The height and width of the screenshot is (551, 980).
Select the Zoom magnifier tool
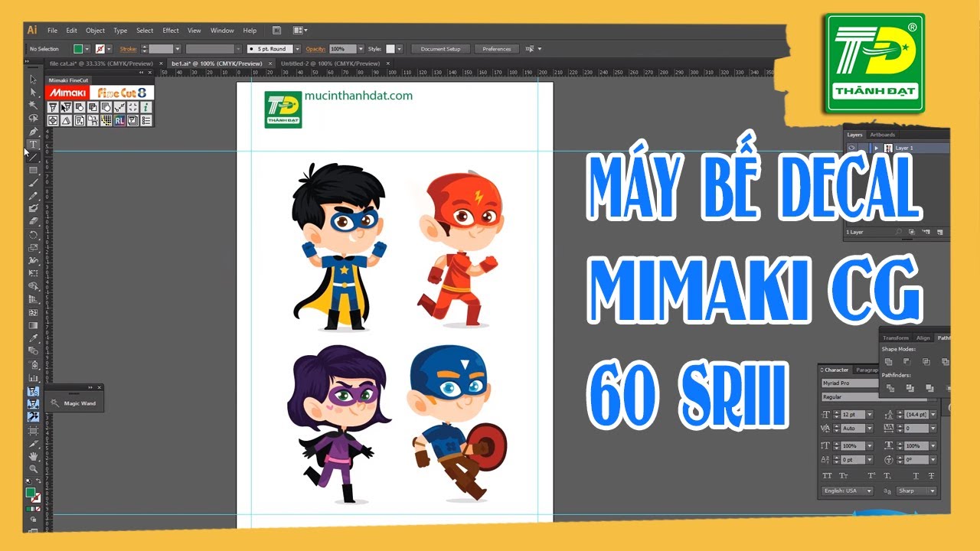pyautogui.click(x=33, y=468)
